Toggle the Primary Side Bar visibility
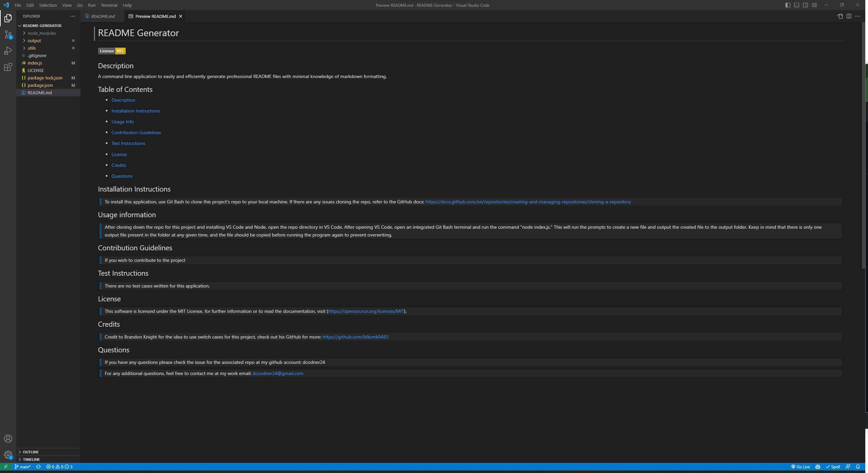The width and height of the screenshot is (868, 473). (788, 5)
